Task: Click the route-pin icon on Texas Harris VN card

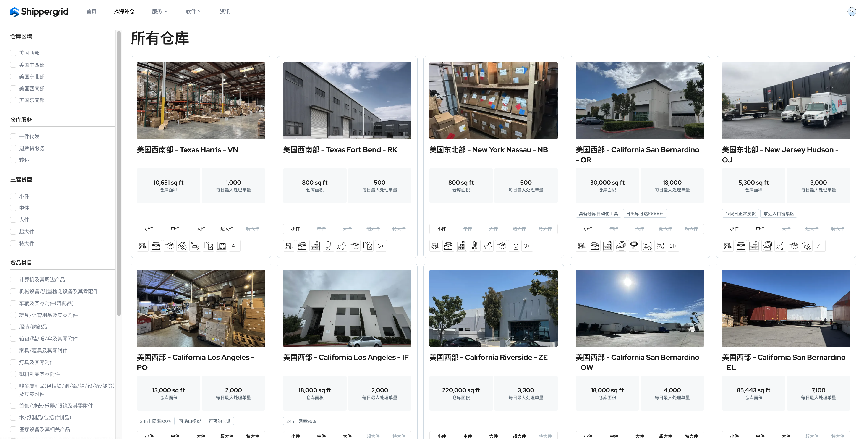Action: (x=195, y=246)
